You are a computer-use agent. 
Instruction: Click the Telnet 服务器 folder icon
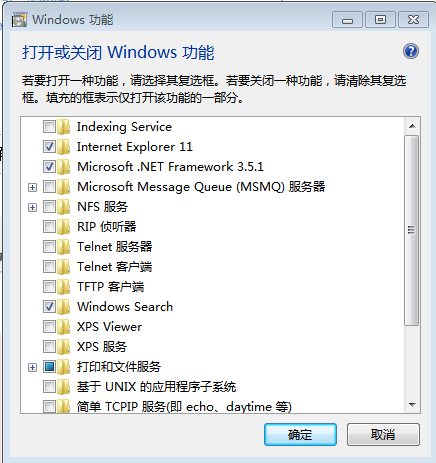(63, 247)
